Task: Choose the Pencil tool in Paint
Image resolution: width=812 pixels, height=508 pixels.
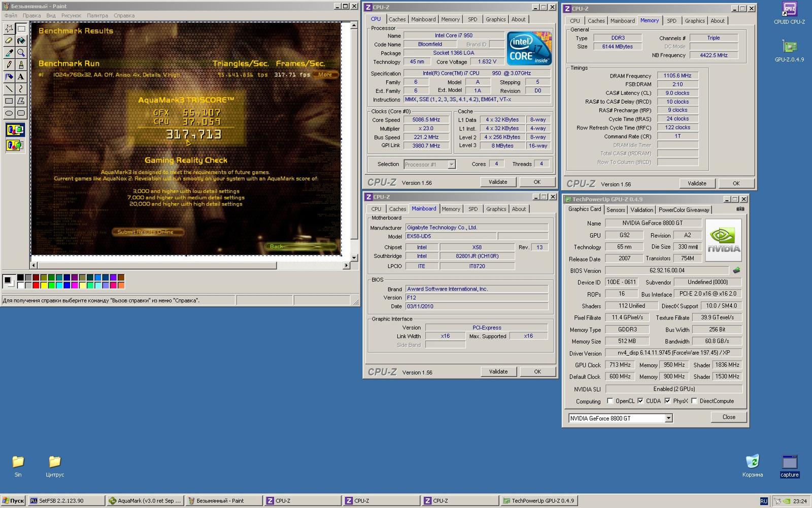Action: click(x=9, y=65)
